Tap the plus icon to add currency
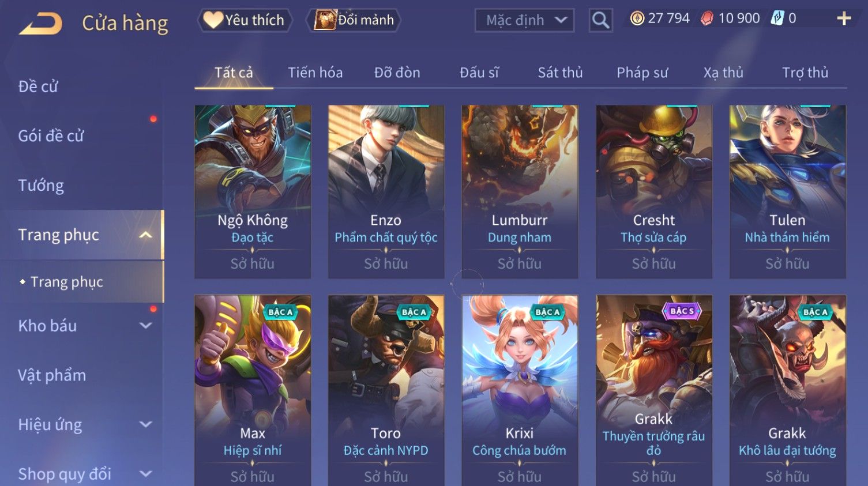 pyautogui.click(x=844, y=18)
